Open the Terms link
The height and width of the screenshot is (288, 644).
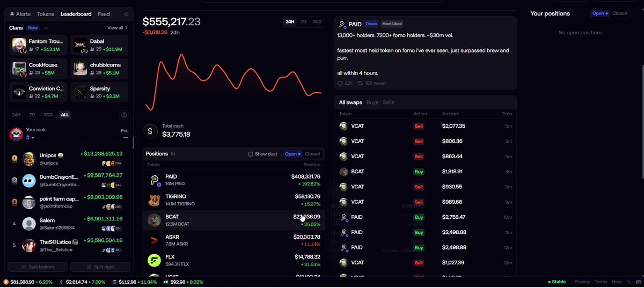(x=601, y=282)
